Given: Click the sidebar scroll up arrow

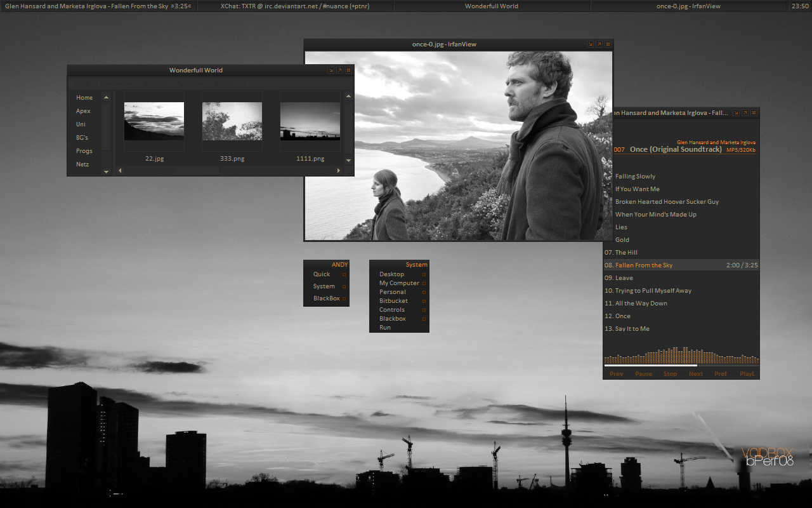Looking at the screenshot, I should [106, 97].
